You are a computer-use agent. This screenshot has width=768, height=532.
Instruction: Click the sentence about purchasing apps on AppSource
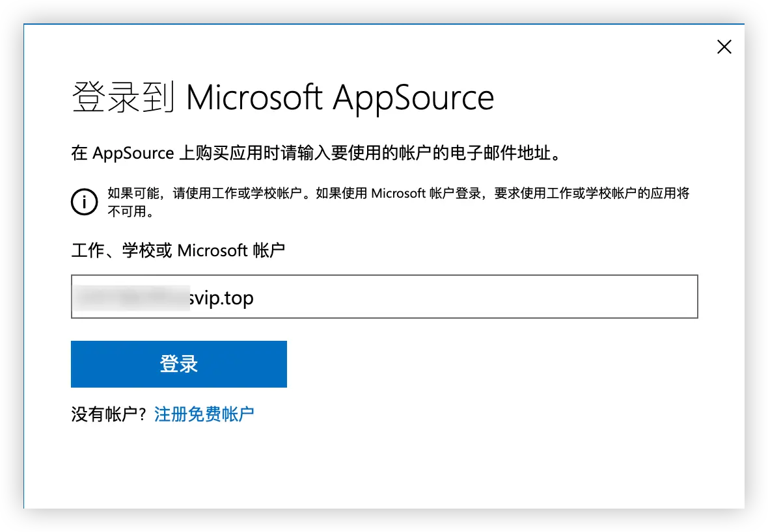point(316,153)
